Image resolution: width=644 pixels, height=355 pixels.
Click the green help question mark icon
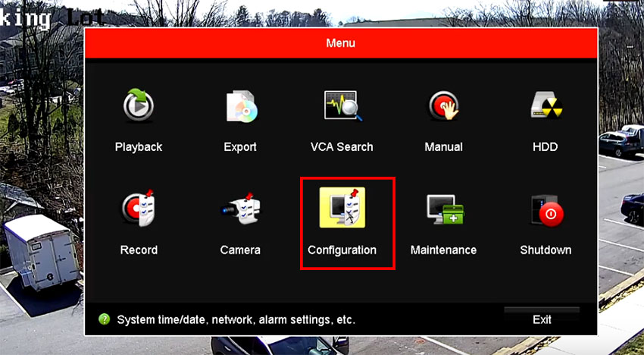tap(105, 319)
